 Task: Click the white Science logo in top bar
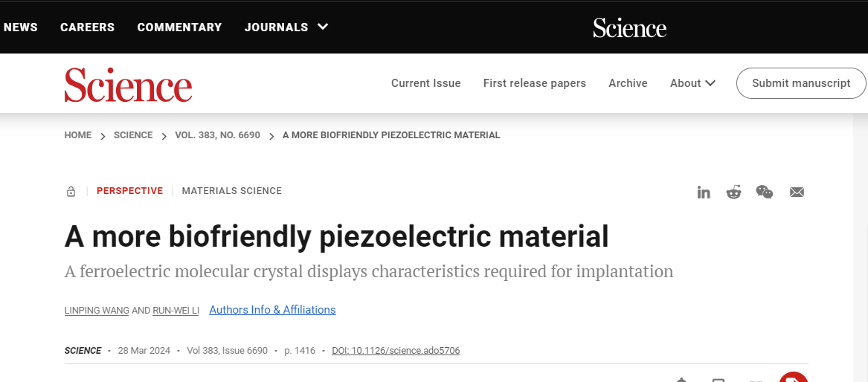pos(629,27)
